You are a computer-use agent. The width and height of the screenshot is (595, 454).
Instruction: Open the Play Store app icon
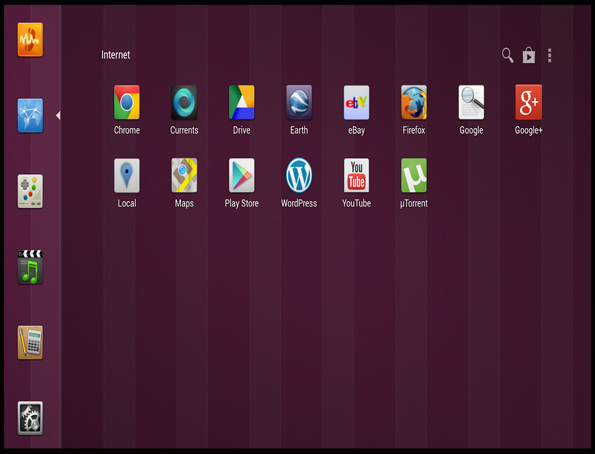pos(241,175)
